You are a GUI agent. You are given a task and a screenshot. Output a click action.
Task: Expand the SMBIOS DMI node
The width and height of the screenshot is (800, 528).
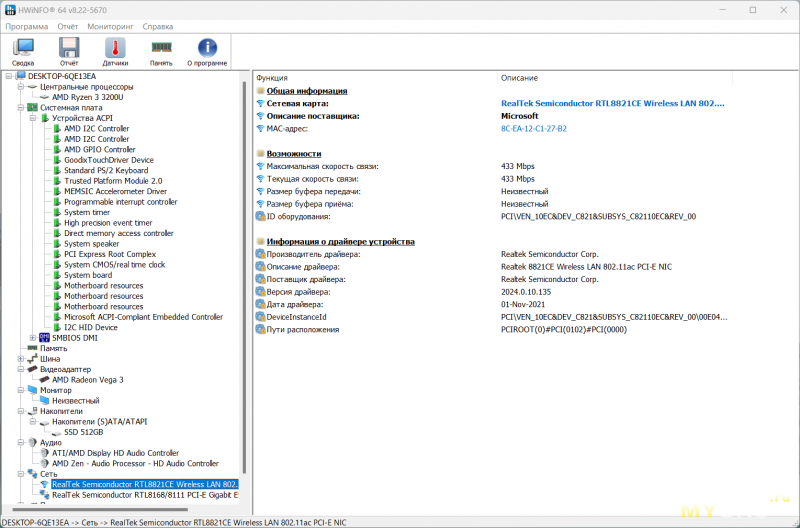[33, 338]
